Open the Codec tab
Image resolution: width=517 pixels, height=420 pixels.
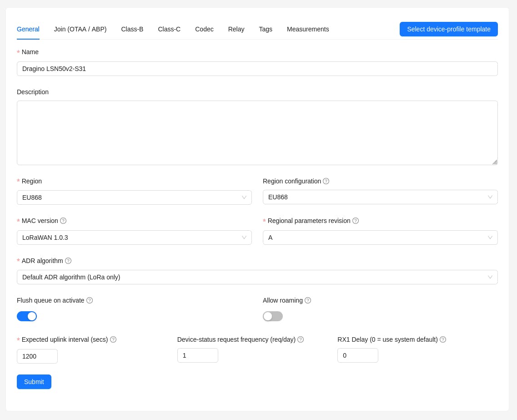pos(204,29)
